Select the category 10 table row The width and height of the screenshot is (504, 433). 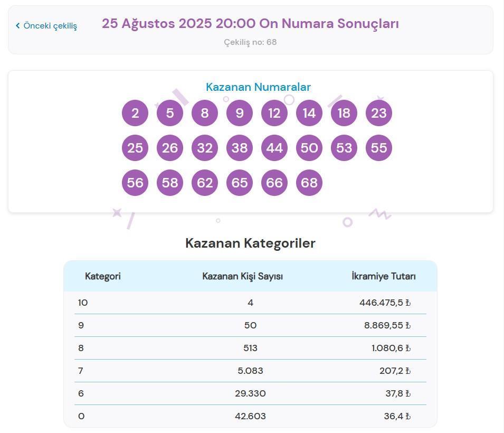(250, 303)
